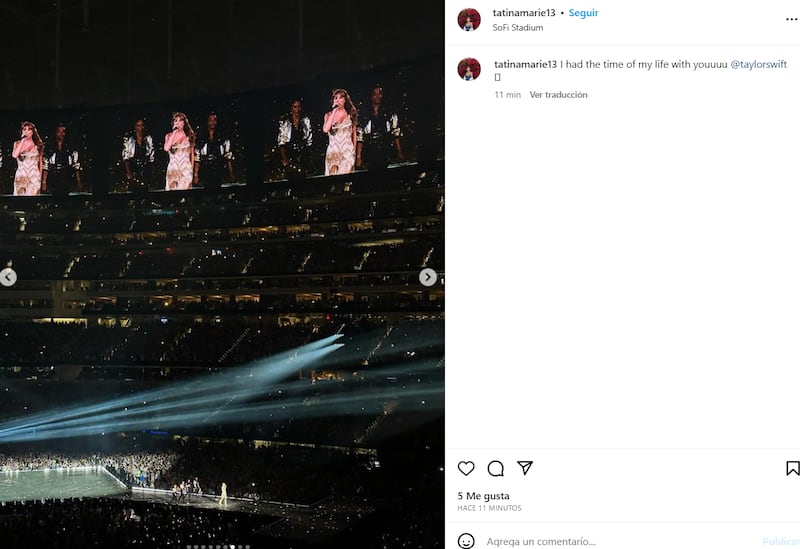
Task: Click the avatar beside the caption
Action: tap(469, 69)
